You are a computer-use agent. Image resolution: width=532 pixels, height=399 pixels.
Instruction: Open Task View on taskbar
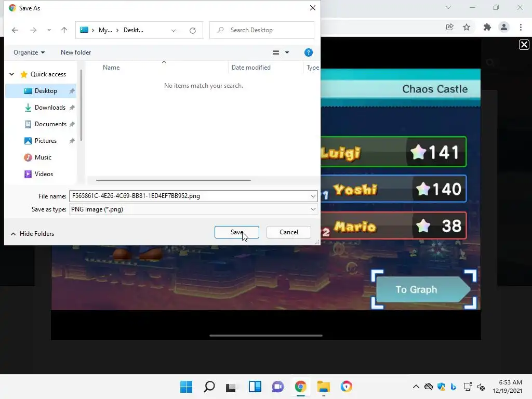tap(231, 387)
